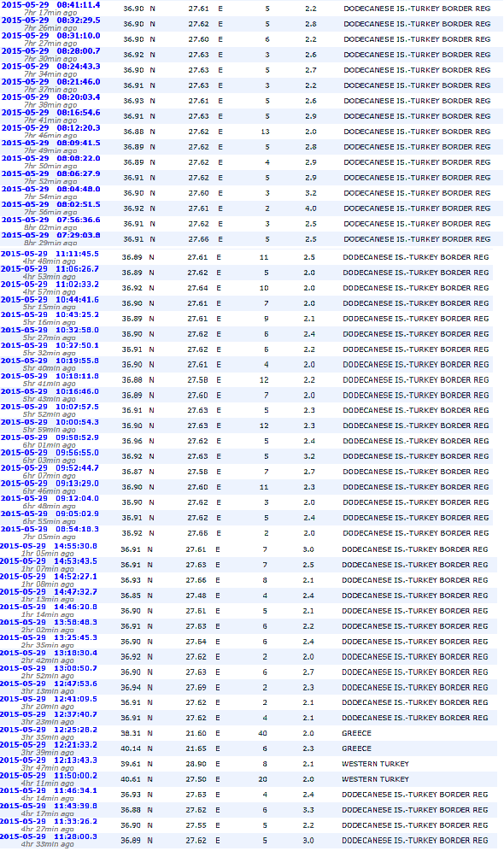Viewport: 504px width, 851px height.
Task: Open the 14:46:20.8 earthquake event link
Action: point(49,607)
